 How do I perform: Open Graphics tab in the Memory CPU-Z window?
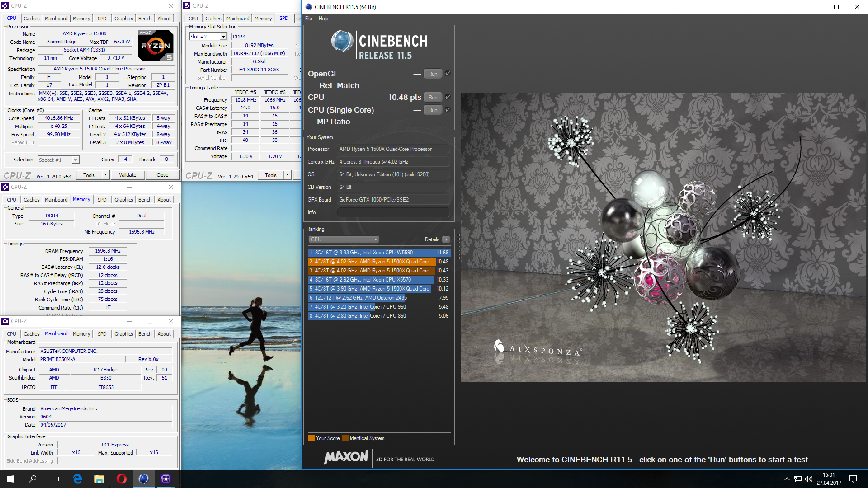[x=123, y=200]
